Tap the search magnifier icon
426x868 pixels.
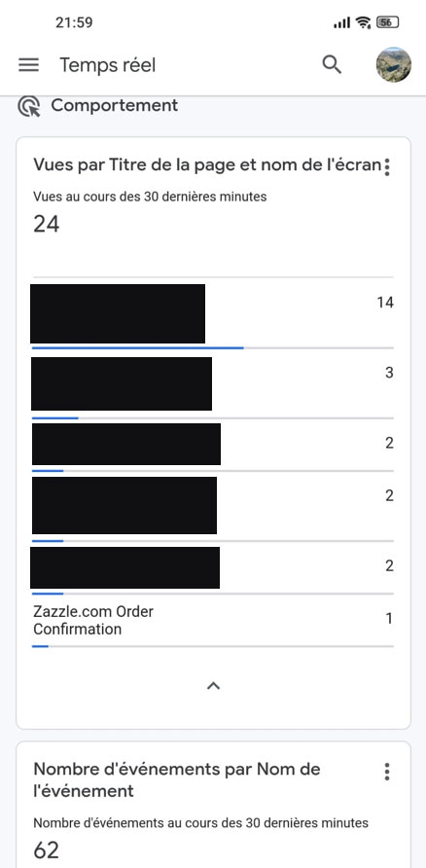point(332,65)
